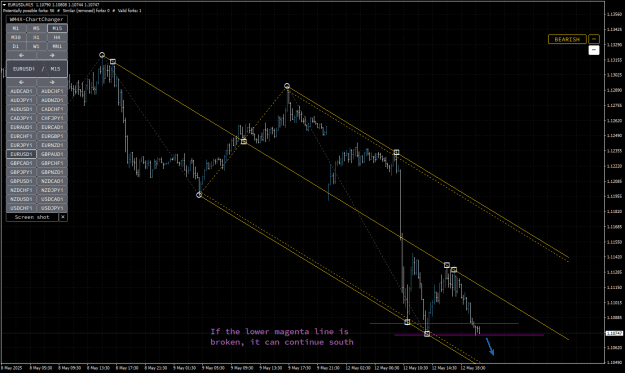Select the lower magenta horizontal line
The height and width of the screenshot is (373, 625).
(x=469, y=335)
